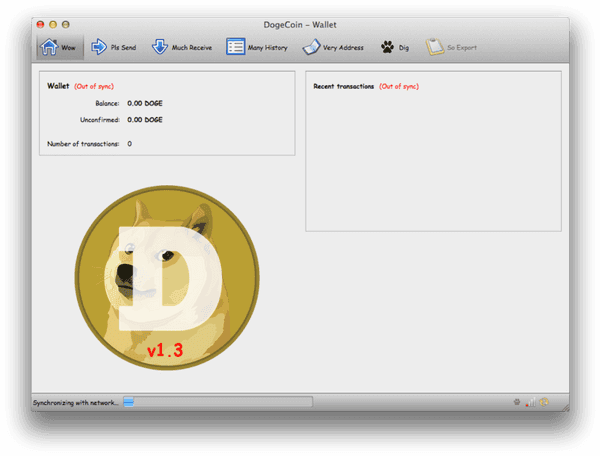Click the sync status icon in status bar
The height and width of the screenshot is (456, 600).
545,402
